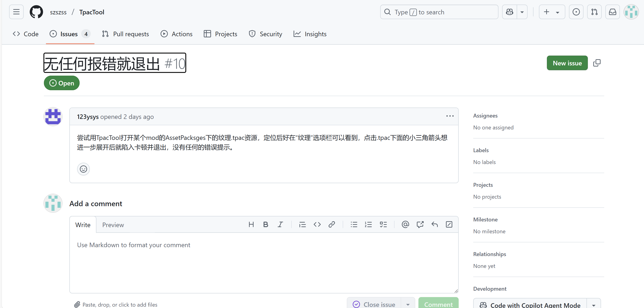Click in the comment text area

[264, 263]
